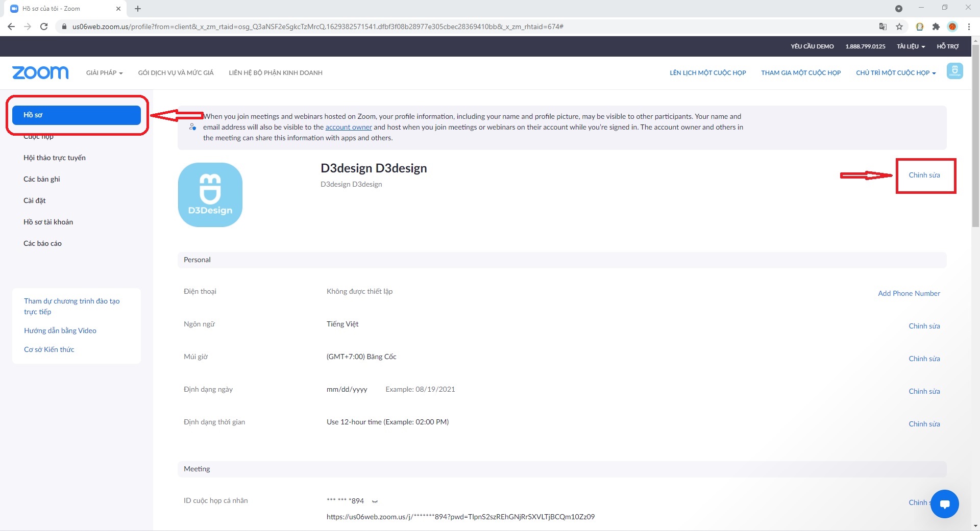Expand the TÀI LIỆU dropdown

click(x=911, y=46)
